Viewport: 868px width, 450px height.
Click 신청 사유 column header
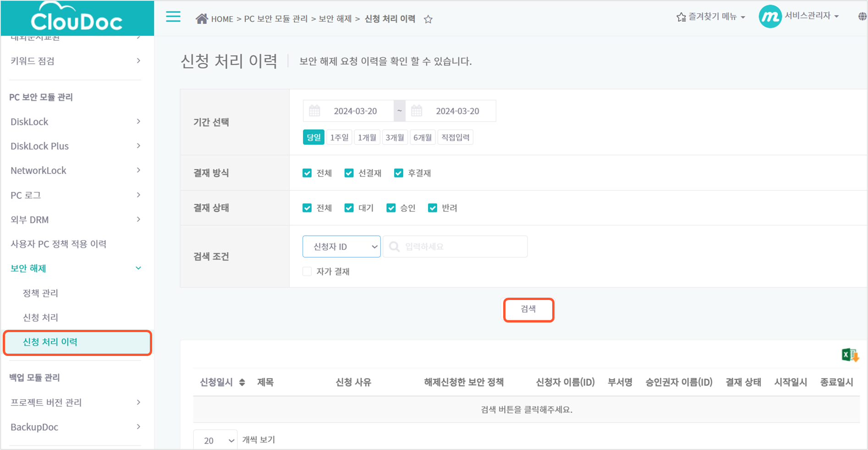353,382
